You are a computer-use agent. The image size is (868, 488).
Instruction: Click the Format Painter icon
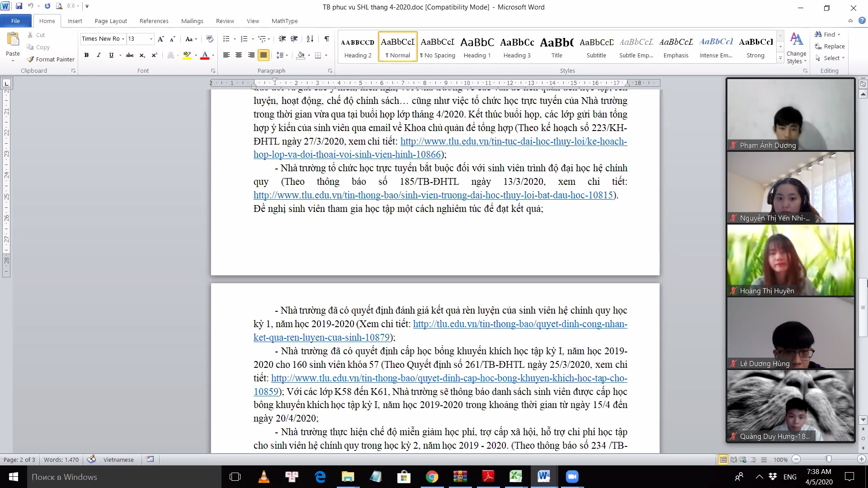[31, 59]
